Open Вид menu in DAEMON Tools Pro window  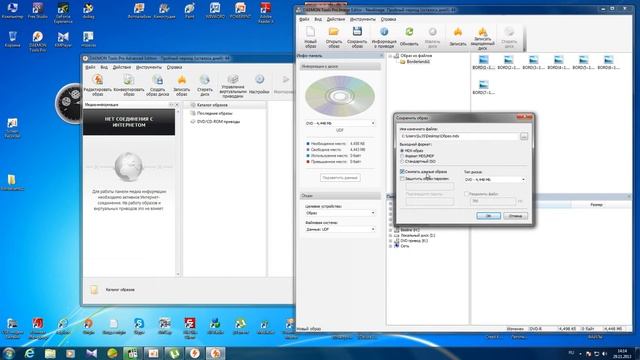104,67
